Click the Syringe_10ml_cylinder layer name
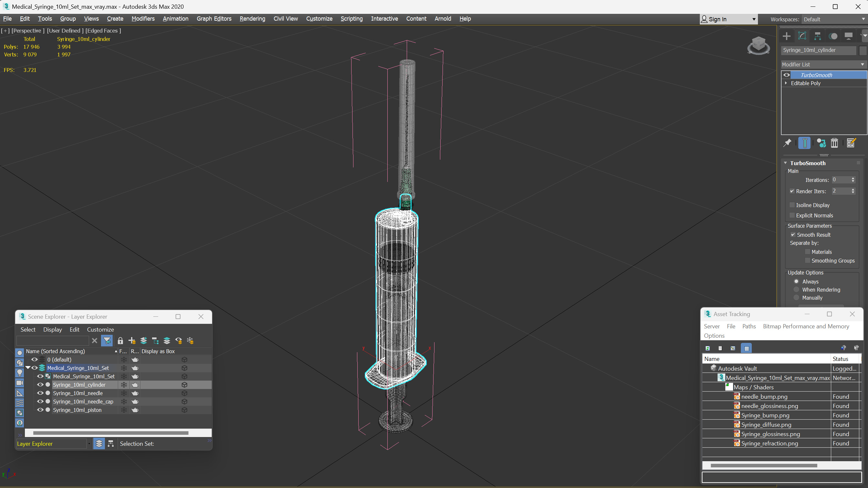Screen dimensions: 868x488 (x=79, y=384)
